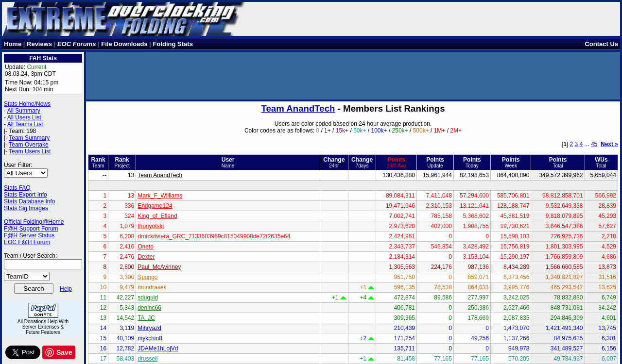Click total points value 98,812,858,701
This screenshot has width=622, height=364.
tap(562, 196)
